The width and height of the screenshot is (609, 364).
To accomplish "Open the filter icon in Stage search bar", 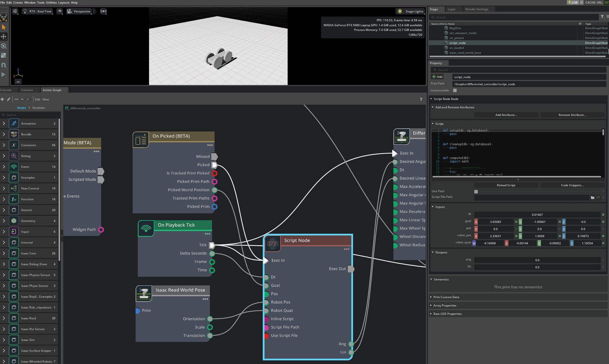I will point(602,17).
